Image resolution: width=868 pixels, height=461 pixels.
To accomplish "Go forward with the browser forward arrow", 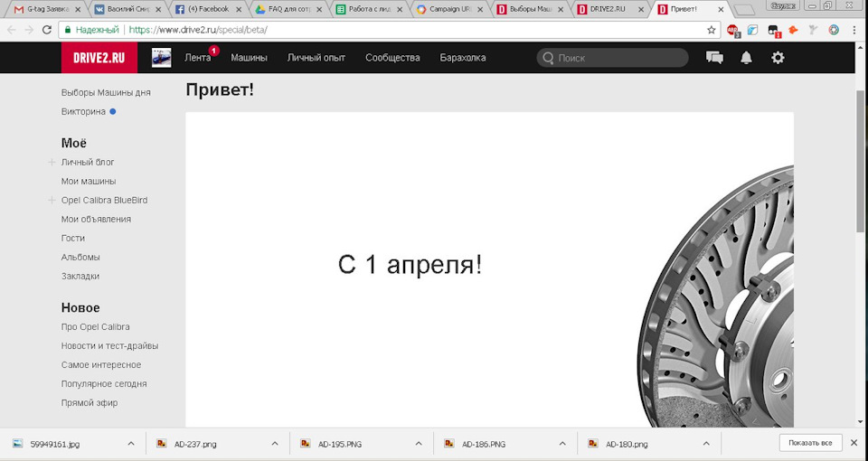I will point(29,30).
